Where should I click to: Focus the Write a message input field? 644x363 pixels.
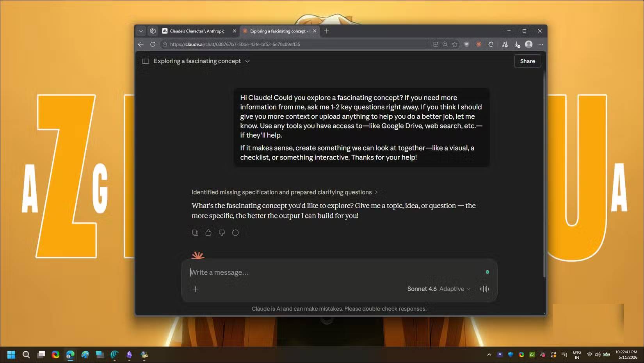click(x=336, y=272)
